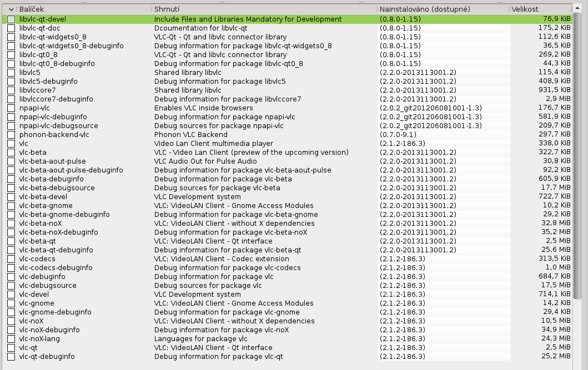Select the libvlc-qt0_8-debuginfo package name
The height and width of the screenshot is (370, 588).
click(57, 64)
